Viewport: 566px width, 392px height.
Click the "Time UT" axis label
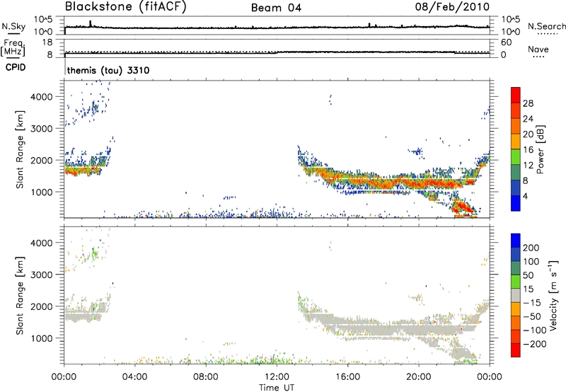click(x=277, y=388)
